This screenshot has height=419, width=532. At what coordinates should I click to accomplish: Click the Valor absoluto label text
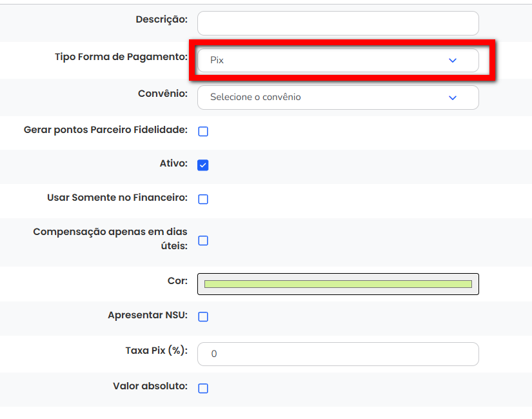(150, 386)
